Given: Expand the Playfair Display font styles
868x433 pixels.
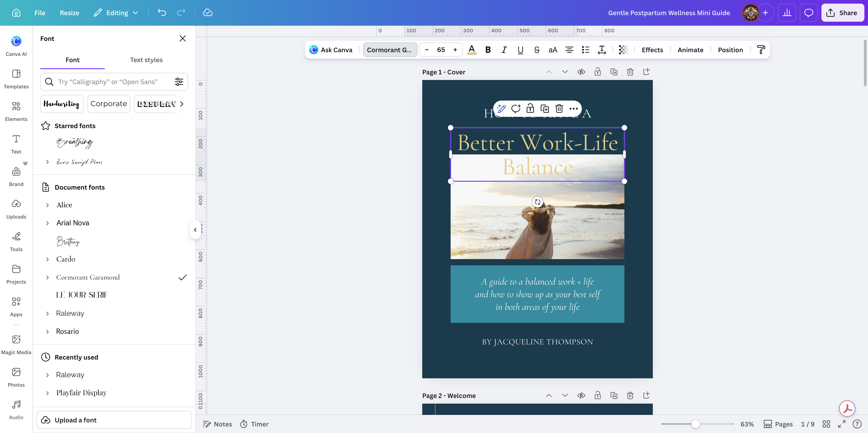Looking at the screenshot, I should [47, 393].
